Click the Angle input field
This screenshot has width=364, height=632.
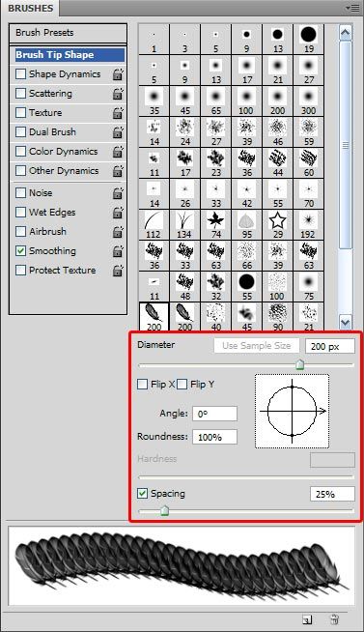[214, 414]
